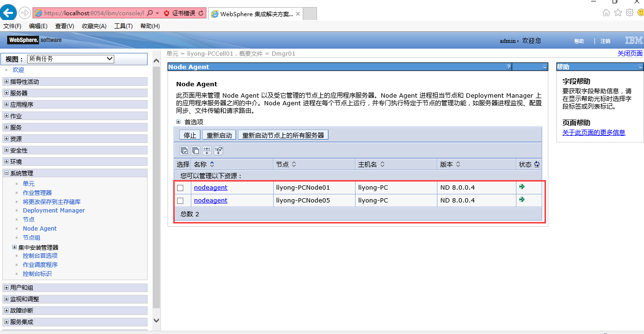Open a new blank browser tab
644x334 pixels.
click(x=310, y=14)
